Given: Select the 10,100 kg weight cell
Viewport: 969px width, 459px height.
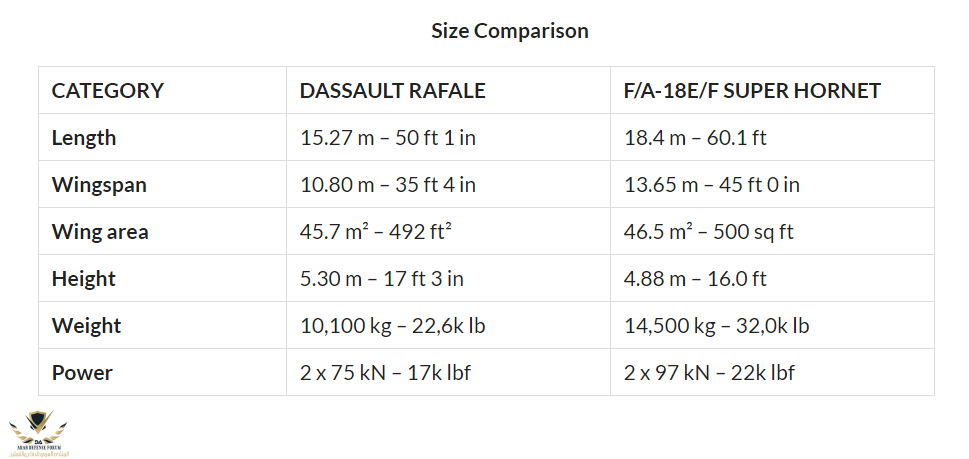Looking at the screenshot, I should [x=393, y=326].
